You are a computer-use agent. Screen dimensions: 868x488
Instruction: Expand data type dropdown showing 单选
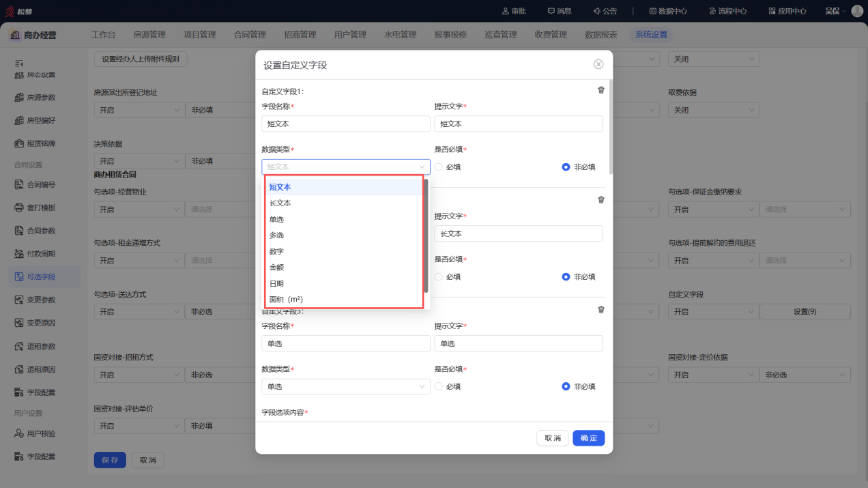[346, 386]
